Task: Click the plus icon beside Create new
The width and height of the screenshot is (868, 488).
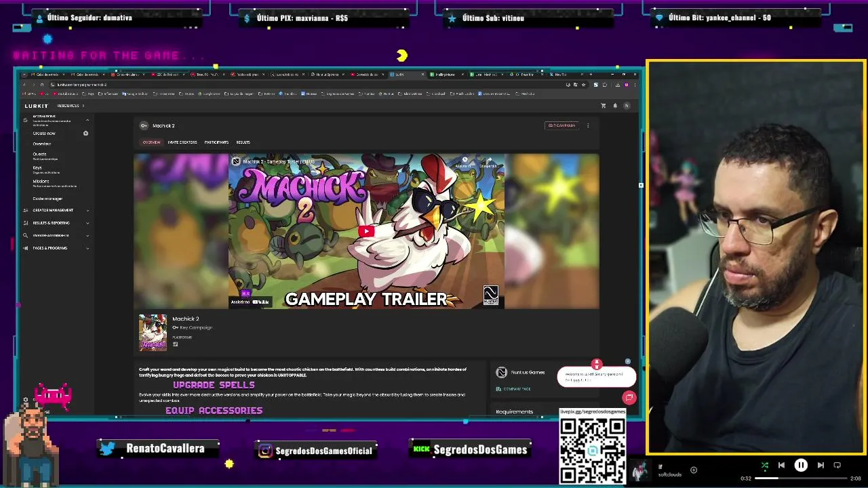Action: (x=85, y=134)
